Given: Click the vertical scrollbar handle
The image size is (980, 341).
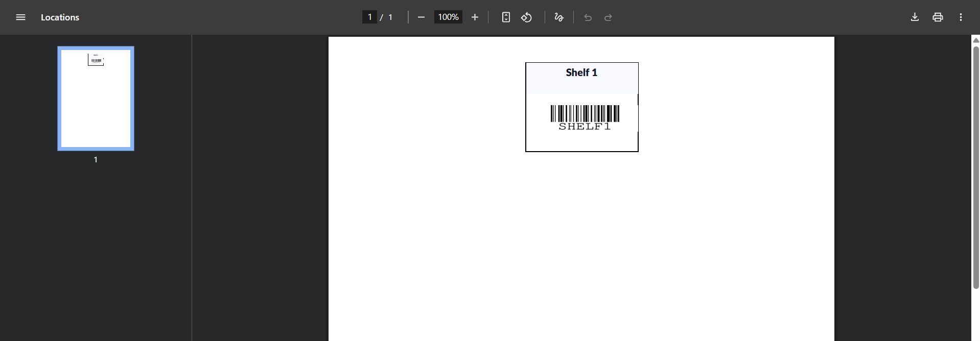Looking at the screenshot, I should pyautogui.click(x=976, y=167).
